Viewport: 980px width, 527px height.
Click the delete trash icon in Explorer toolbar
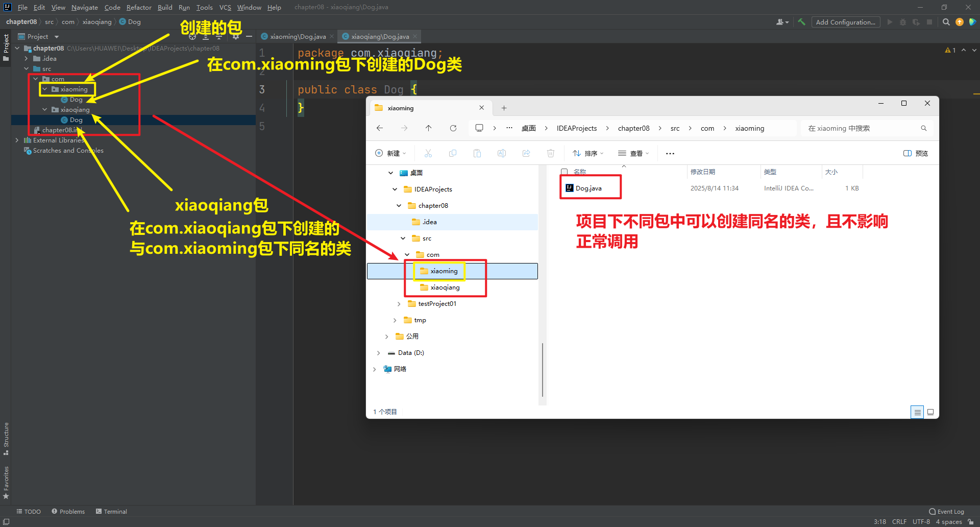point(550,153)
